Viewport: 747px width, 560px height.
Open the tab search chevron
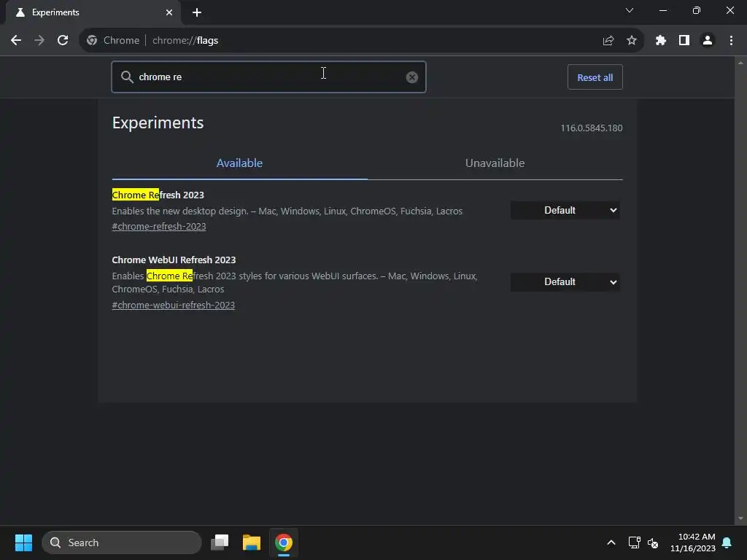(x=630, y=10)
